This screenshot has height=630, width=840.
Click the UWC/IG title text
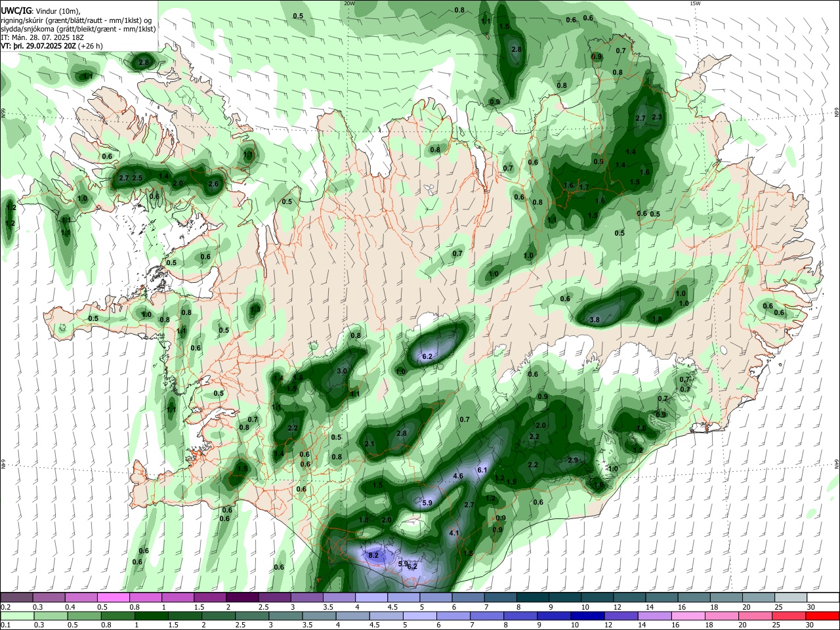16,10
